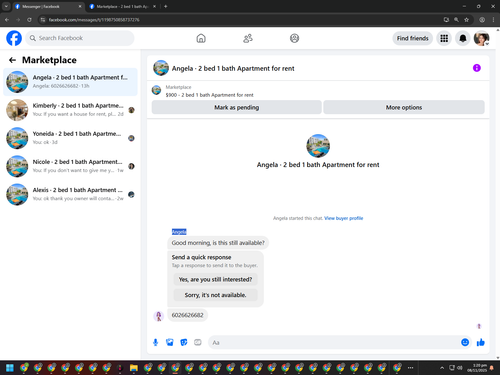Click the GIF icon in composer
500x375 pixels.
[198, 342]
